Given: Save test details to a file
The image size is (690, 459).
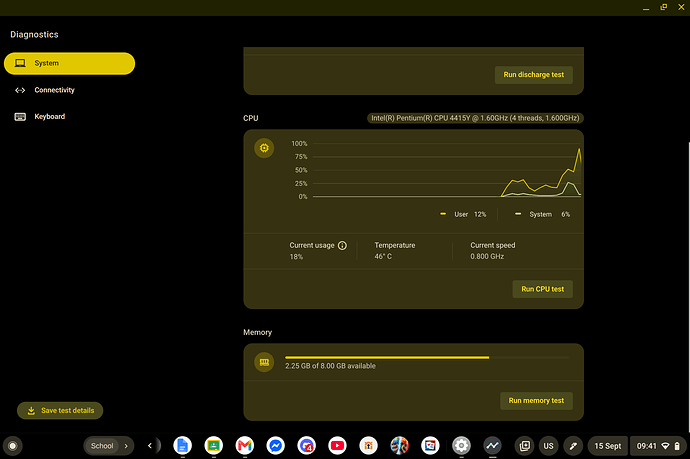Looking at the screenshot, I should (60, 411).
